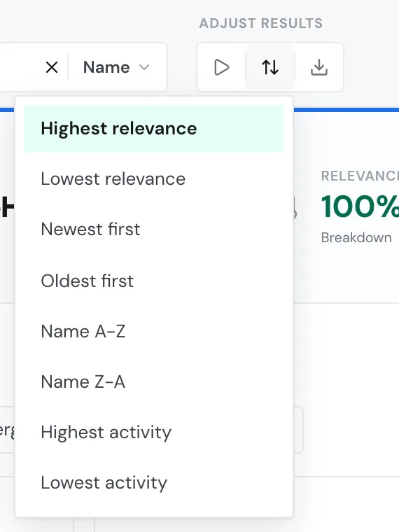Select Highest relevance sort option
Viewport: 399px width, 532px height.
point(154,129)
